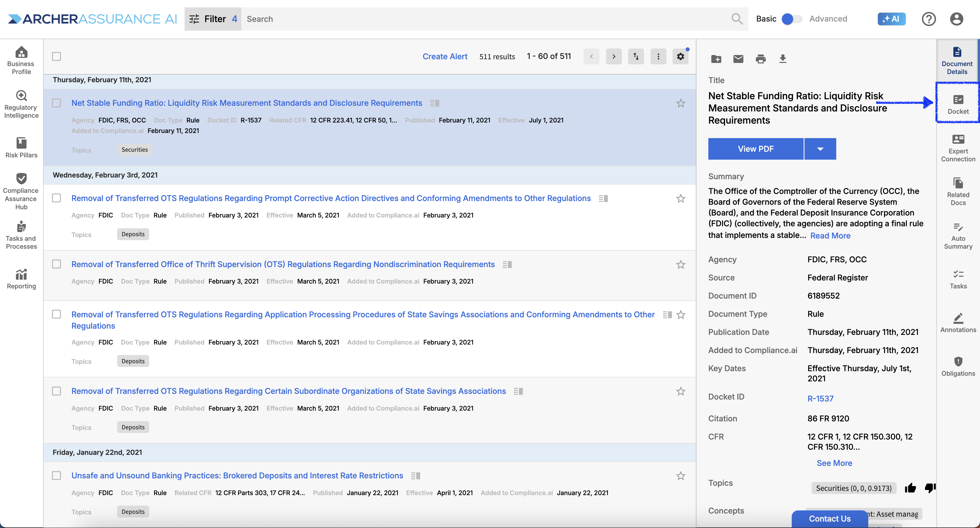Image resolution: width=980 pixels, height=528 pixels.
Task: Add document to folder icon
Action: [716, 59]
